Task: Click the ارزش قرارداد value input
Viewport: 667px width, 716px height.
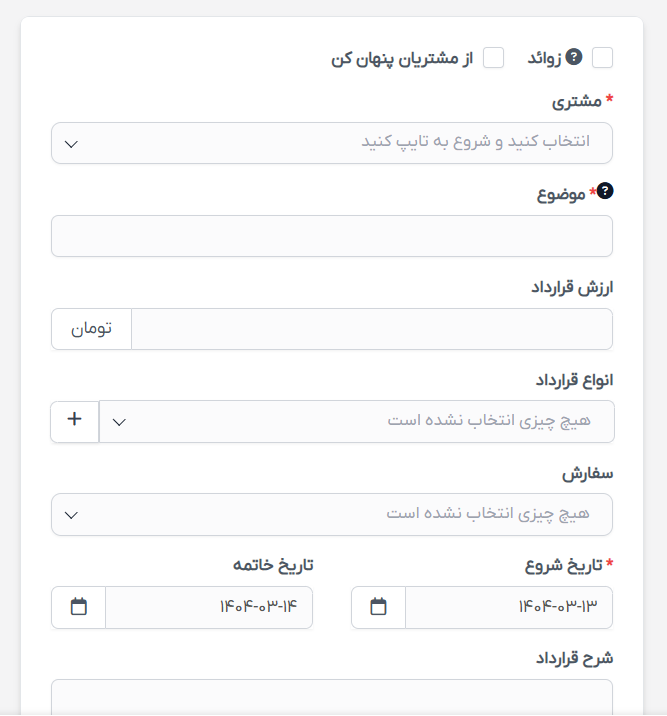Action: 372,329
